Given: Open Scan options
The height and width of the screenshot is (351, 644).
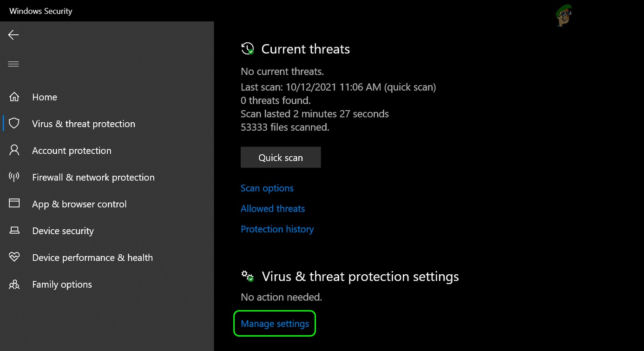Looking at the screenshot, I should click(267, 188).
